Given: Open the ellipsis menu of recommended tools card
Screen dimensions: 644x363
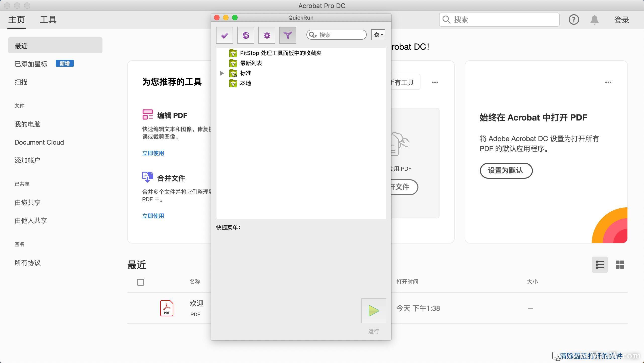Looking at the screenshot, I should (435, 82).
